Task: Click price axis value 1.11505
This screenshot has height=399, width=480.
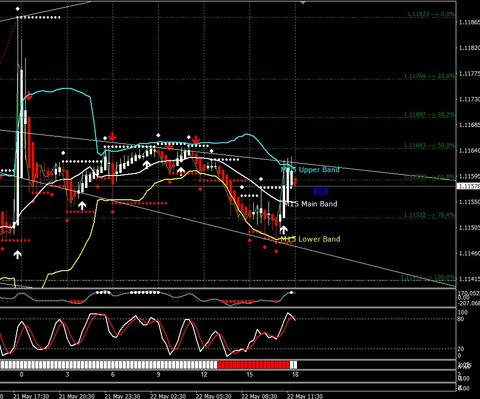Action: (469, 228)
